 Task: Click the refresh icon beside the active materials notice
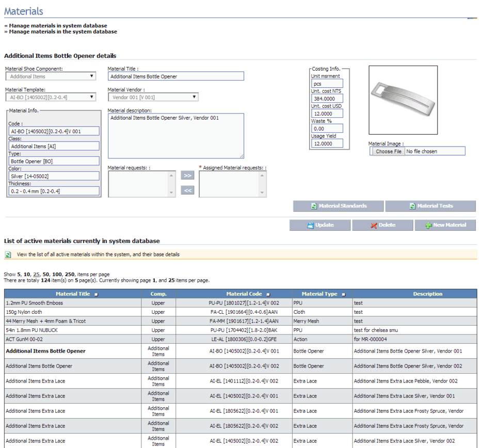pos(8,254)
